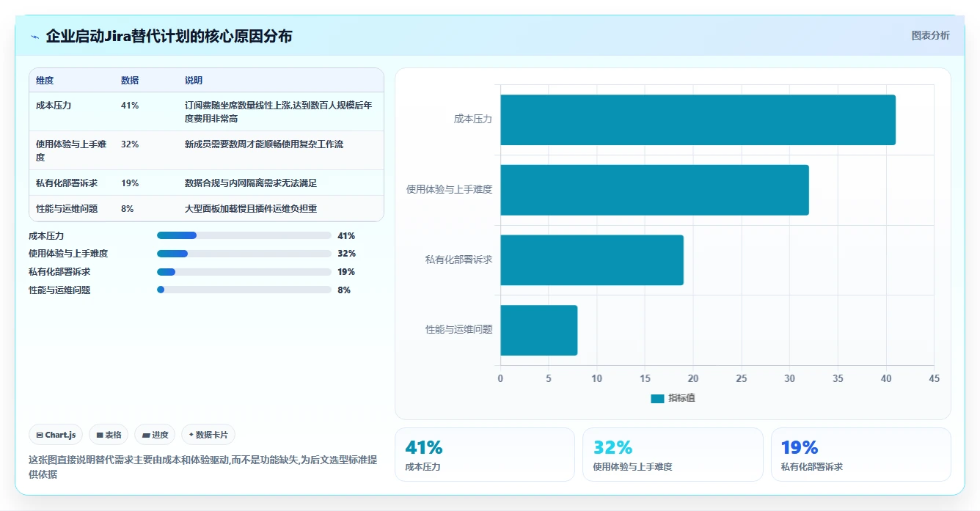Click the 性能与运维问题 y-axis chart label
980x511 pixels.
(459, 330)
